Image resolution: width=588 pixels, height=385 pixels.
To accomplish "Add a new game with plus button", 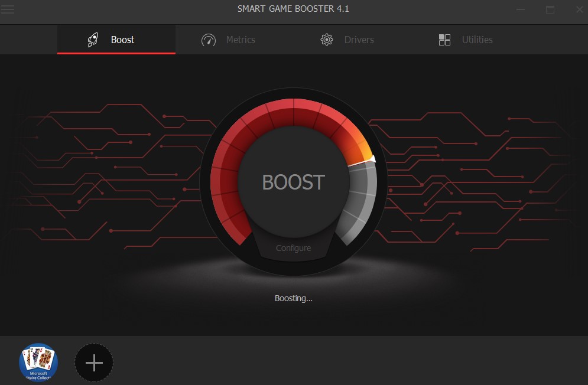I will 94,363.
